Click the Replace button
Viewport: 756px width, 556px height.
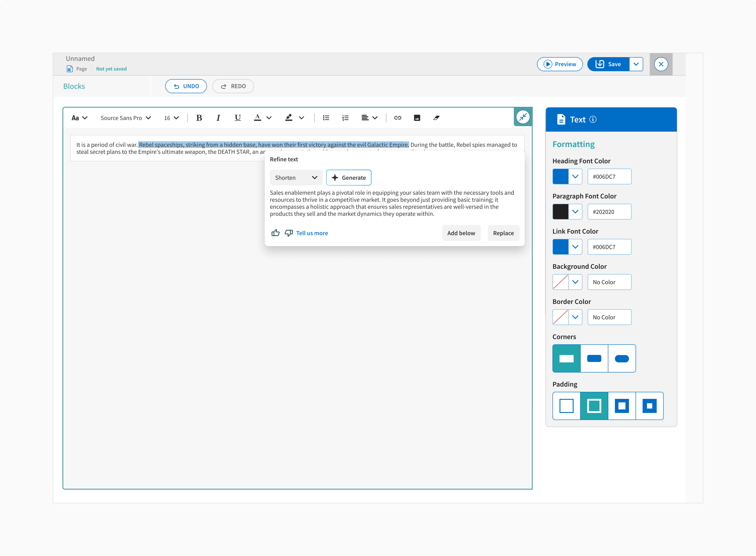pyautogui.click(x=503, y=233)
